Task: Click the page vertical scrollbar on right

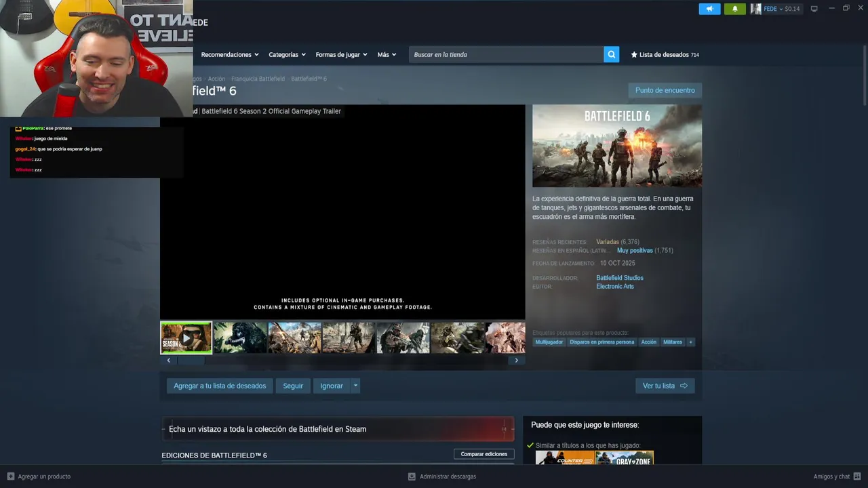Action: pos(864,75)
